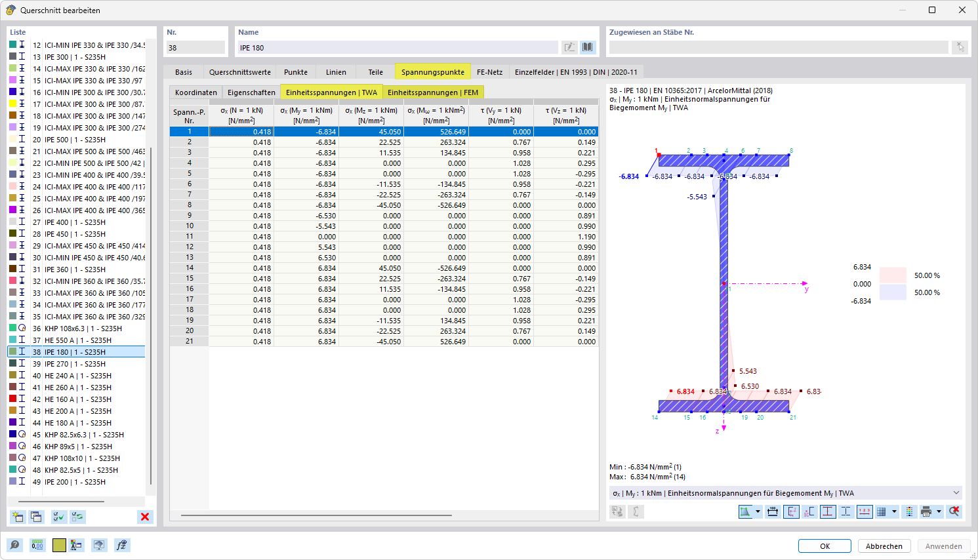Select list item 39 IPE 270

[76, 364]
